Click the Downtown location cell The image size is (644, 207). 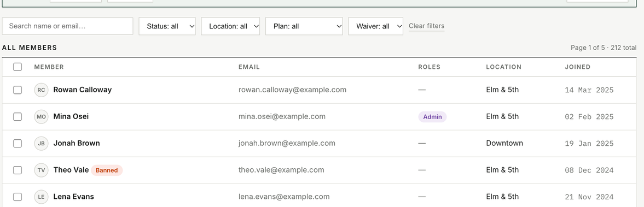504,143
